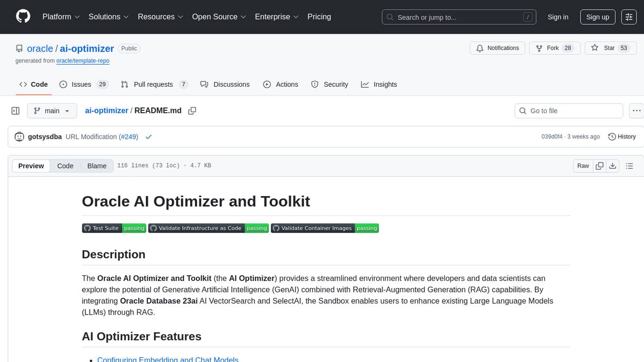644x362 pixels.
Task: Download the raw README file
Action: click(613, 166)
